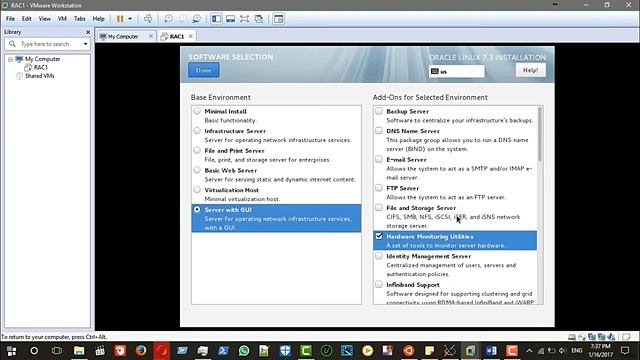Click the VMware Workstation taskbar icon
Viewport: 640px width, 360px height.
pos(470,351)
